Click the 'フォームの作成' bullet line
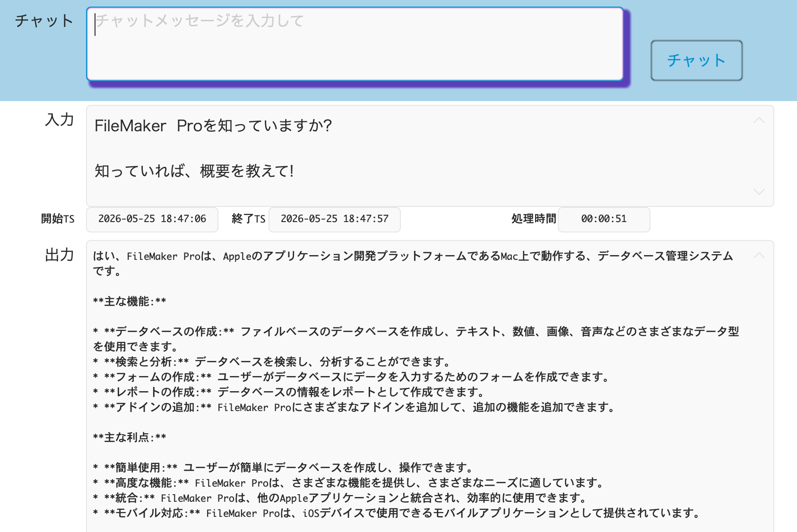The width and height of the screenshot is (797, 532). pyautogui.click(x=351, y=377)
